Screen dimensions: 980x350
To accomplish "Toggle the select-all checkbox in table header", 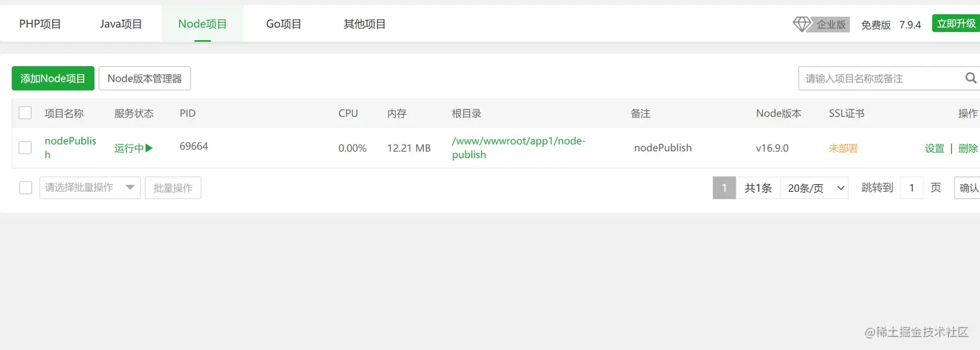I will click(25, 113).
